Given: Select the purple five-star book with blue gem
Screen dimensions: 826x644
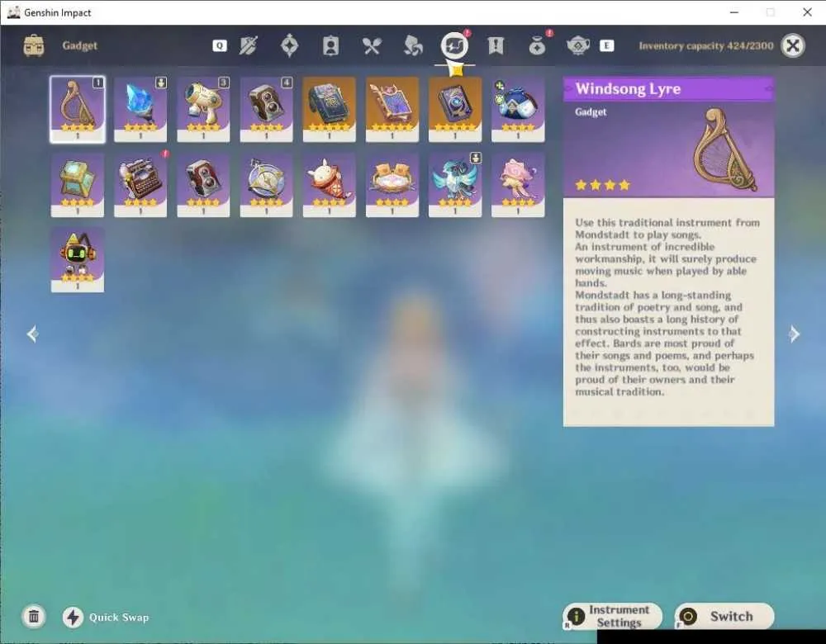Looking at the screenshot, I should click(455, 110).
